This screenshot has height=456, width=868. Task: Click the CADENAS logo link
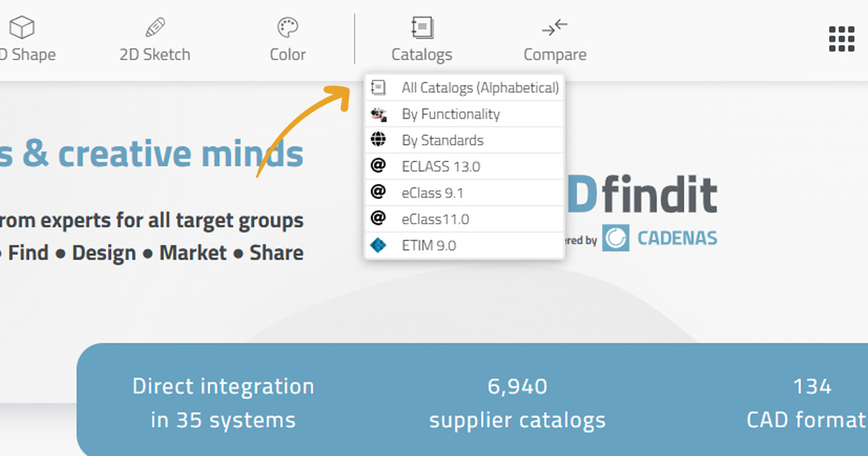[x=660, y=239]
